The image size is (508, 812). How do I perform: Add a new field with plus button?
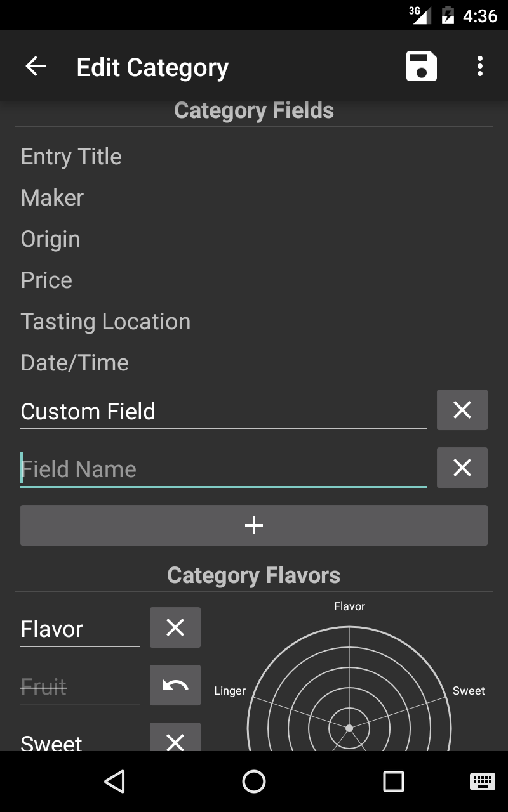[254, 525]
